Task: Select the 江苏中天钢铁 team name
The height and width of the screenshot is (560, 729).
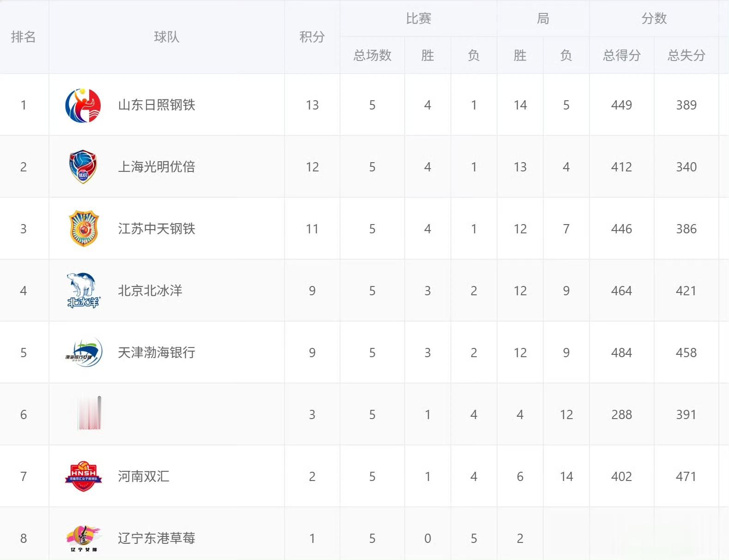Action: (157, 229)
